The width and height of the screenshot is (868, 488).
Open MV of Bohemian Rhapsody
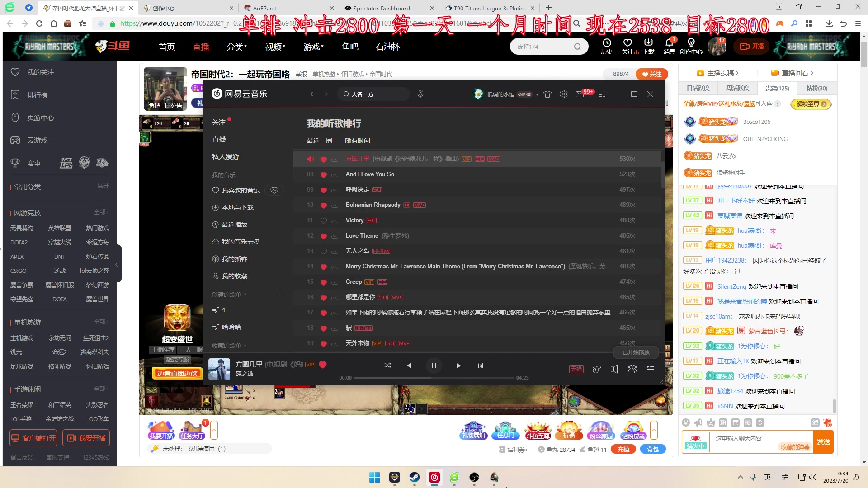420,205
